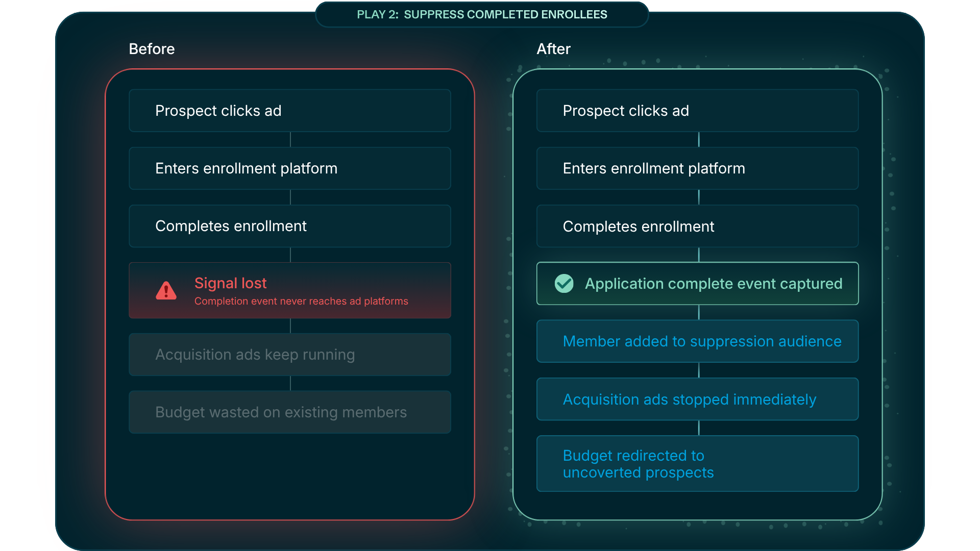This screenshot has width=980, height=551.
Task: Click Acquisition ads stopped immediately step
Action: (x=697, y=399)
